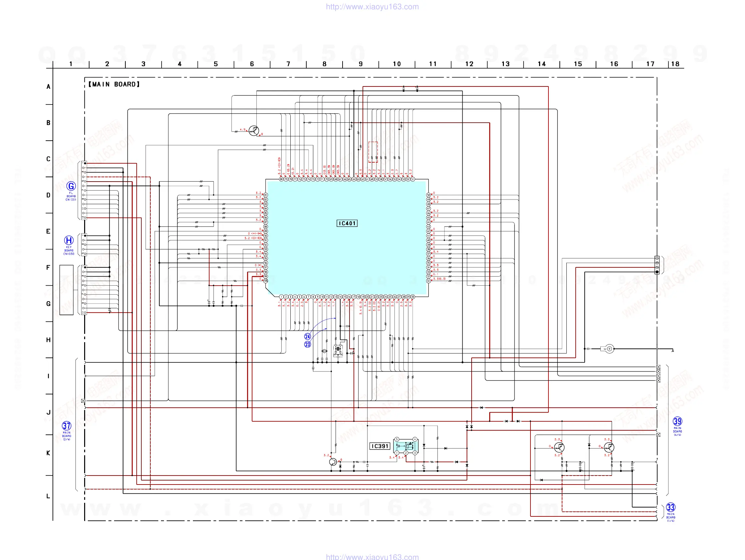Click row header letter F
The width and height of the screenshot is (745, 560).
[x=48, y=268]
